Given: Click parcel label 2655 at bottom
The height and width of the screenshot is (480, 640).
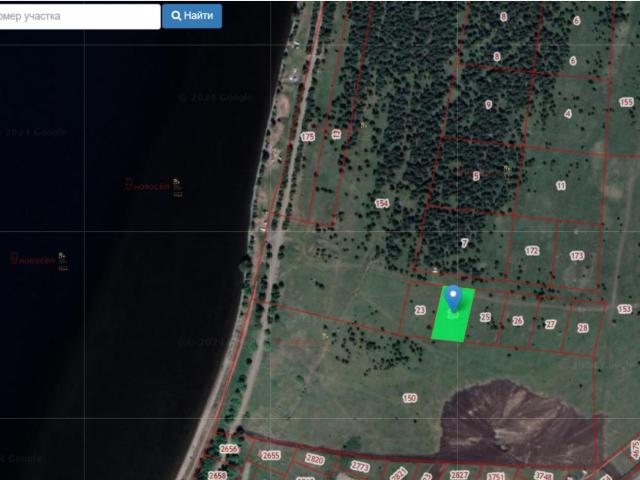Looking at the screenshot, I should (270, 455).
